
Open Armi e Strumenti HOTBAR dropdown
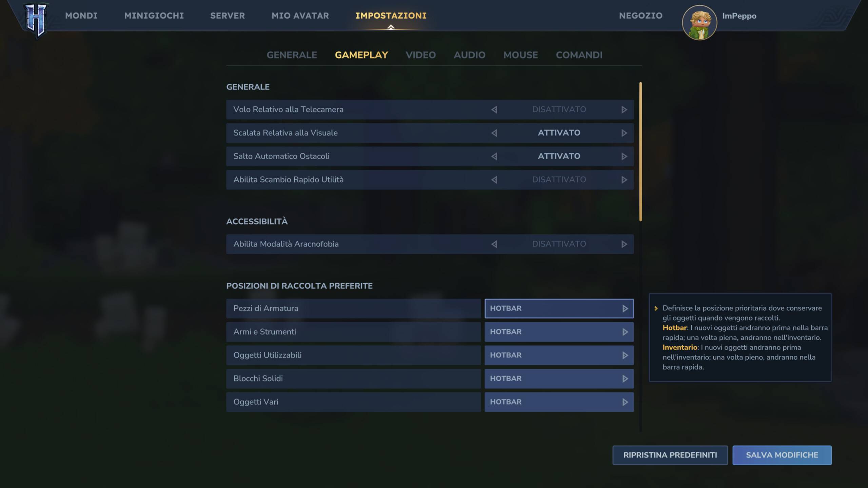(559, 332)
